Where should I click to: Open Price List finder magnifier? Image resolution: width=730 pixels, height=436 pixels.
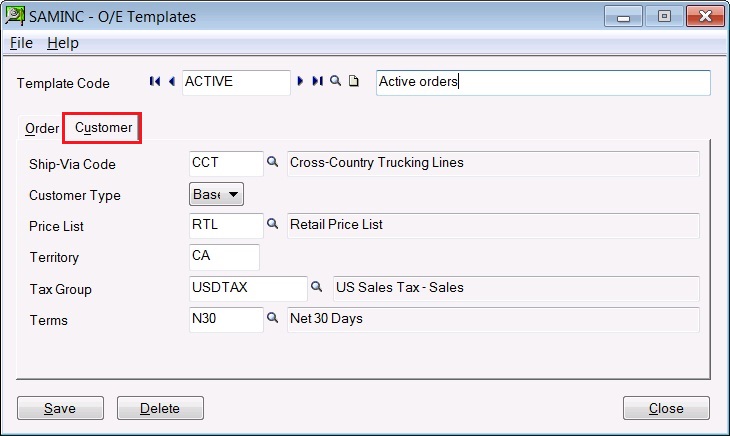click(272, 224)
